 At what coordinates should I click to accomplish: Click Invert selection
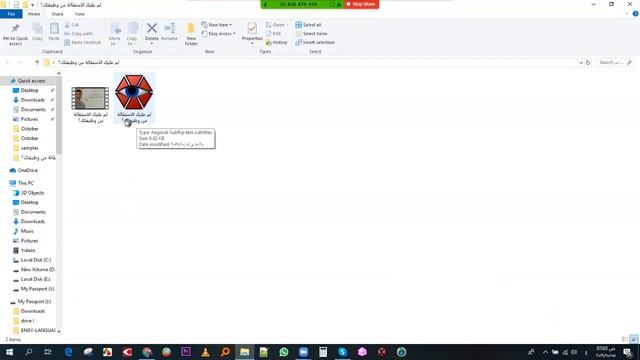[315, 42]
